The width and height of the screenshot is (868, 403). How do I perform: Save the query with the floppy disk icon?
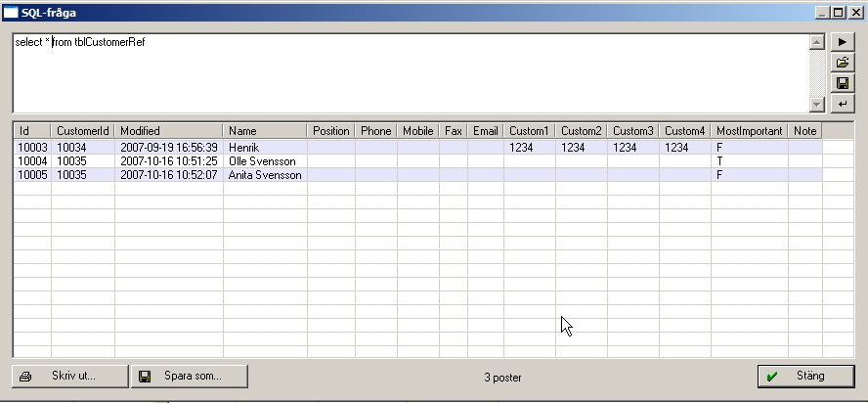842,83
